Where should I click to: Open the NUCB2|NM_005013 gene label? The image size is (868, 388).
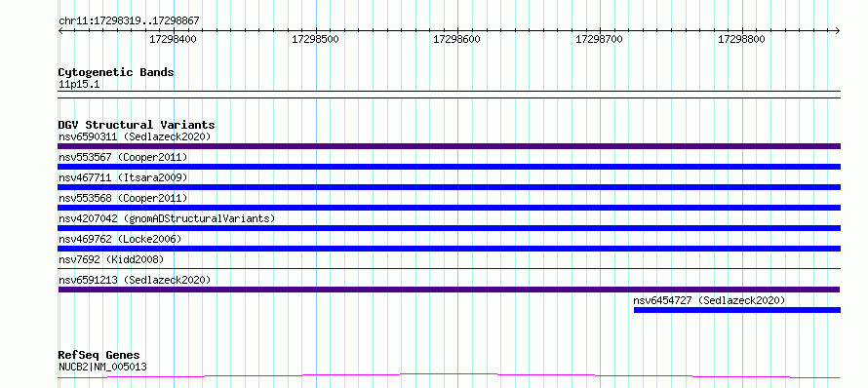click(102, 367)
